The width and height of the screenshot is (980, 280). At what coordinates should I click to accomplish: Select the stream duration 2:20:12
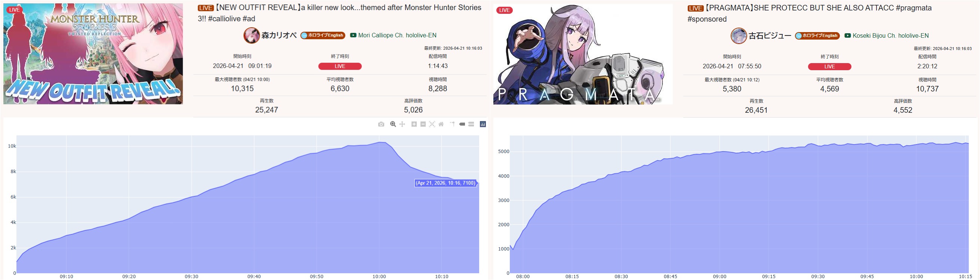[x=928, y=66]
